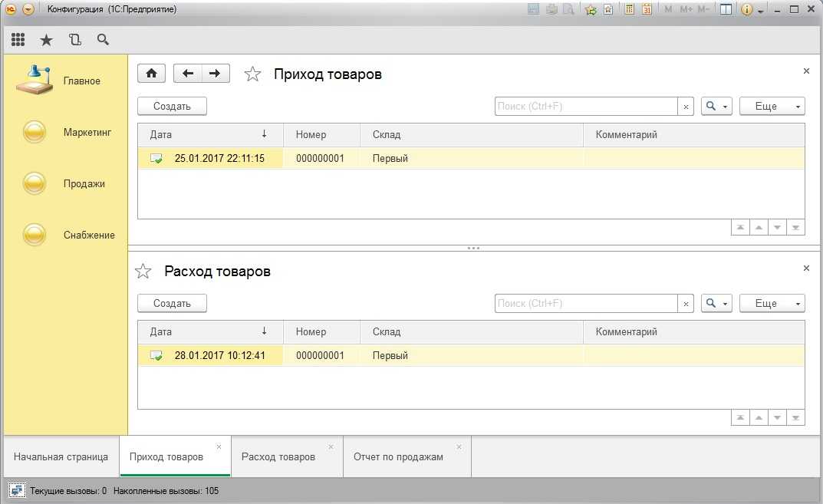This screenshot has height=504, width=823.
Task: Click the get-link icon in title bar
Action: 608,9
